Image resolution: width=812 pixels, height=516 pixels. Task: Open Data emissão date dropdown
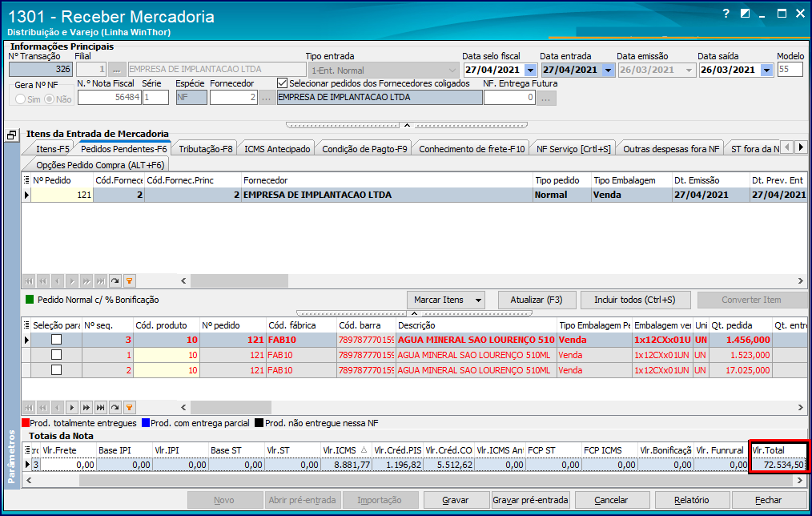coord(689,70)
